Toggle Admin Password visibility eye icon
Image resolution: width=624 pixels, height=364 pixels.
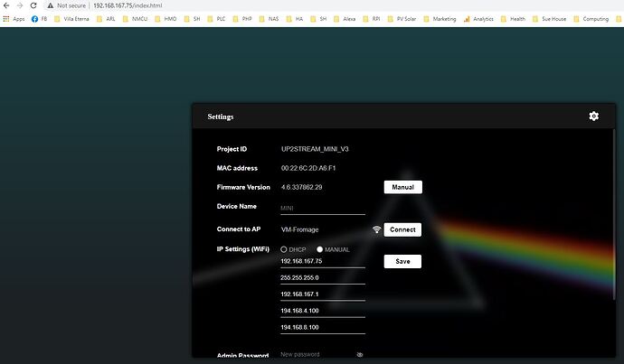point(360,354)
